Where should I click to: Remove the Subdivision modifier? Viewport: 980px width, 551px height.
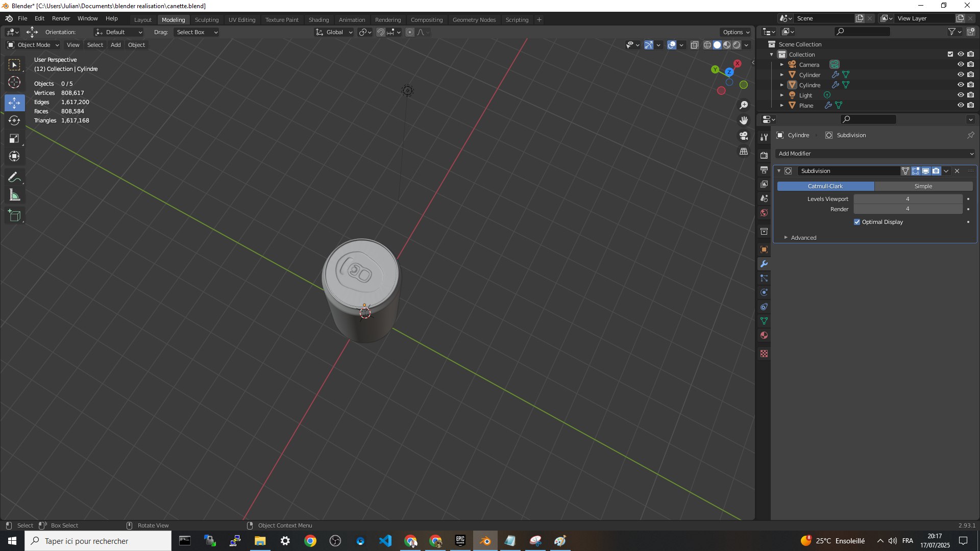[x=957, y=171]
